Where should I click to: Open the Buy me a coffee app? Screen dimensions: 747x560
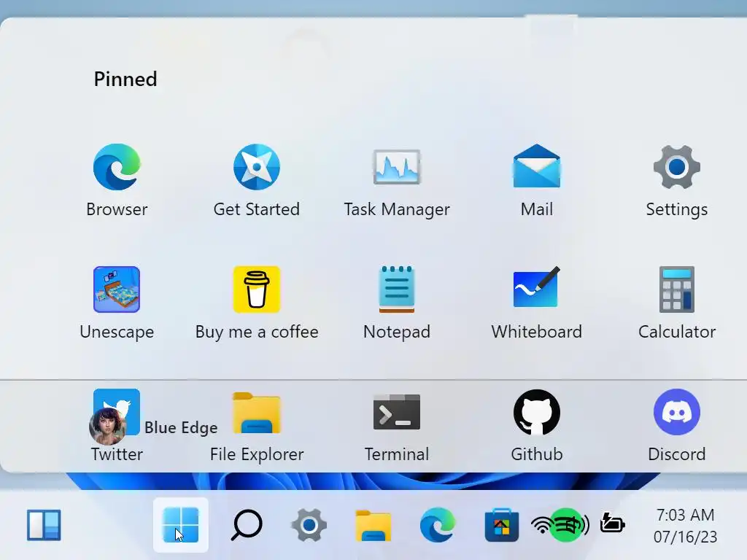coord(256,303)
